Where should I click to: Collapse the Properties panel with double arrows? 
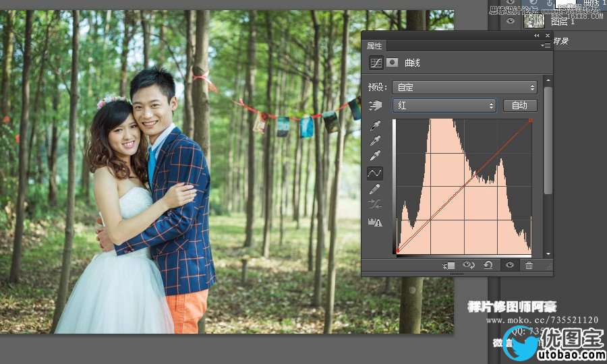(537, 36)
